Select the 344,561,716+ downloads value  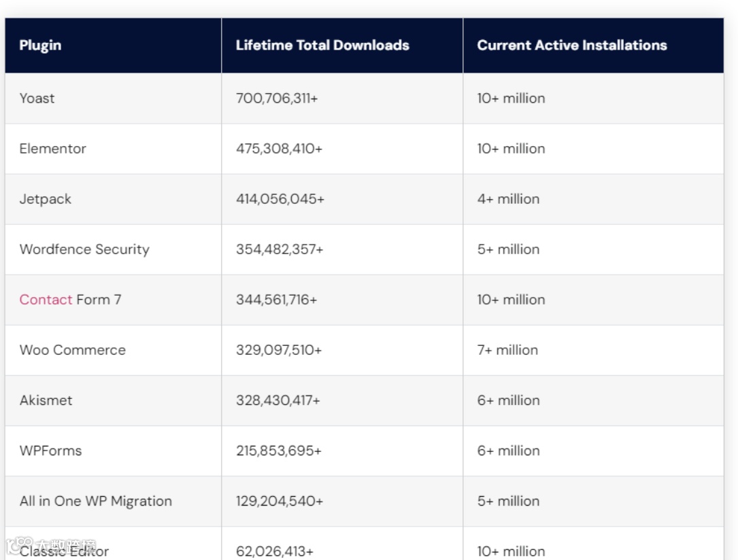click(276, 300)
